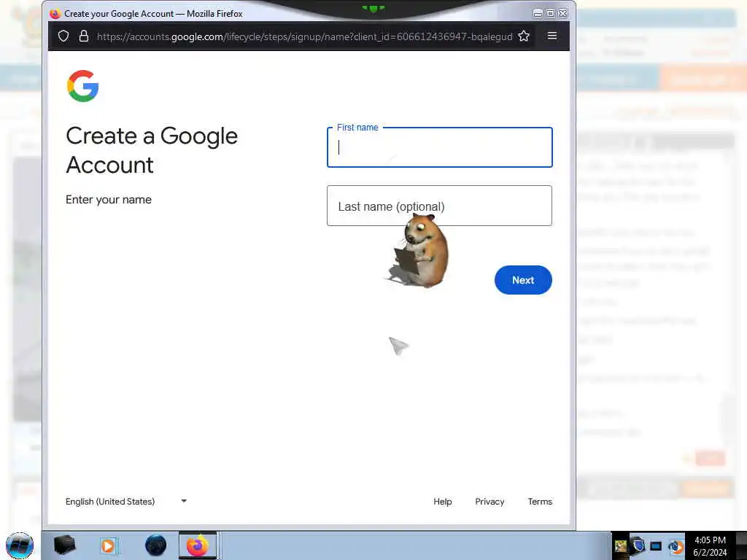Click the "Enter your name" text
This screenshot has height=560, width=747.
pyautogui.click(x=109, y=200)
